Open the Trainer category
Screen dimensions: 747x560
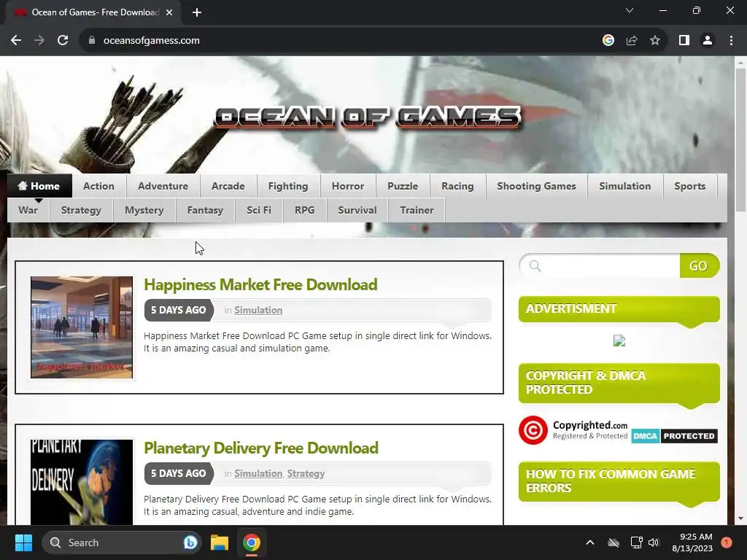click(x=417, y=211)
